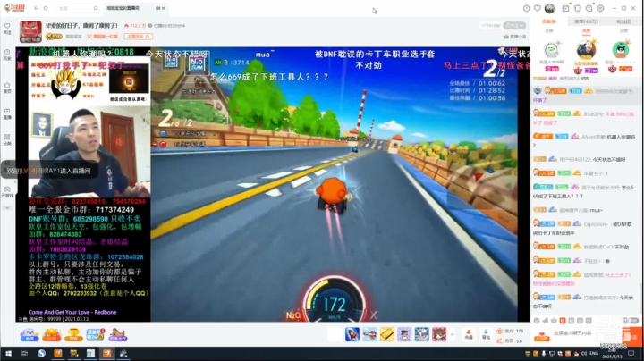Image resolution: width=644 pixels, height=361 pixels.
Task: Toggle the danmaku switch above chat input
Action: tap(631, 321)
